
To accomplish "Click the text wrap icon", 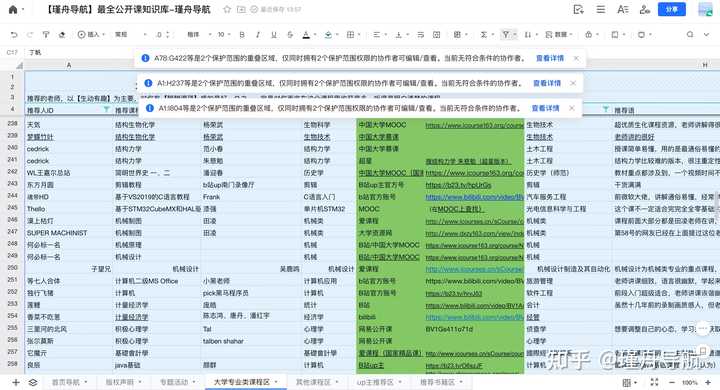I will tap(421, 34).
